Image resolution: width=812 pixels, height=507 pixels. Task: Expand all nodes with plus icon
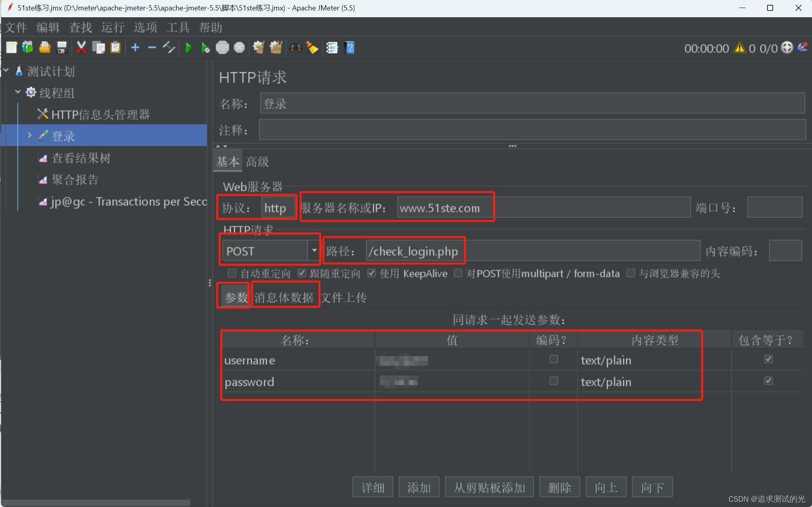[135, 48]
